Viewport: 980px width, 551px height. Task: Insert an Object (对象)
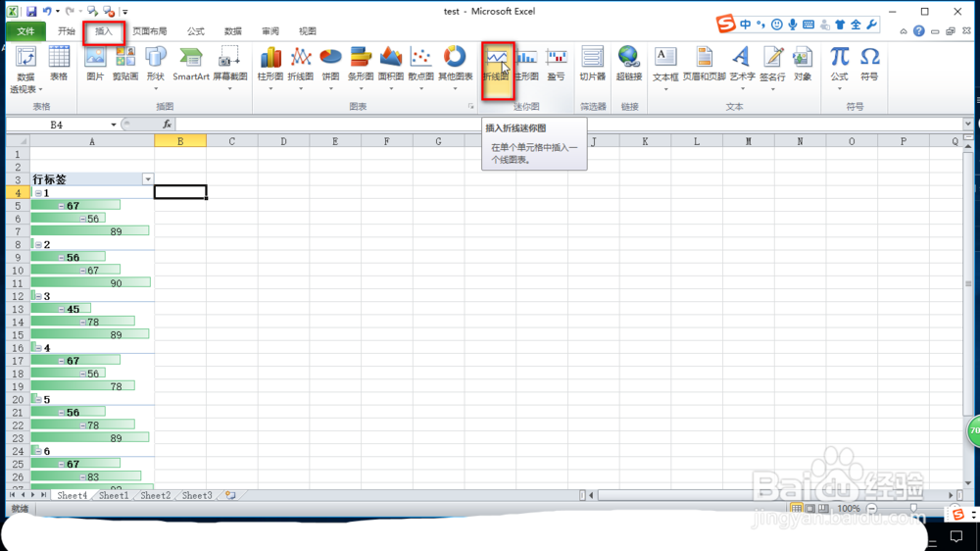pyautogui.click(x=803, y=64)
